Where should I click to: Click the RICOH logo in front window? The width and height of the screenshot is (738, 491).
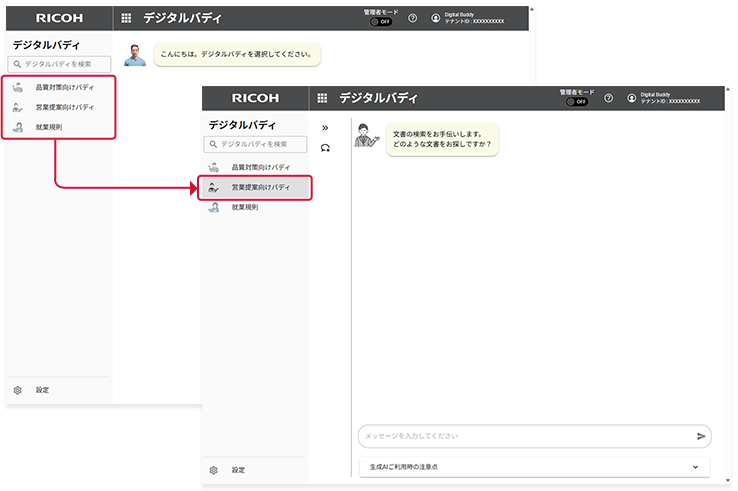(255, 98)
